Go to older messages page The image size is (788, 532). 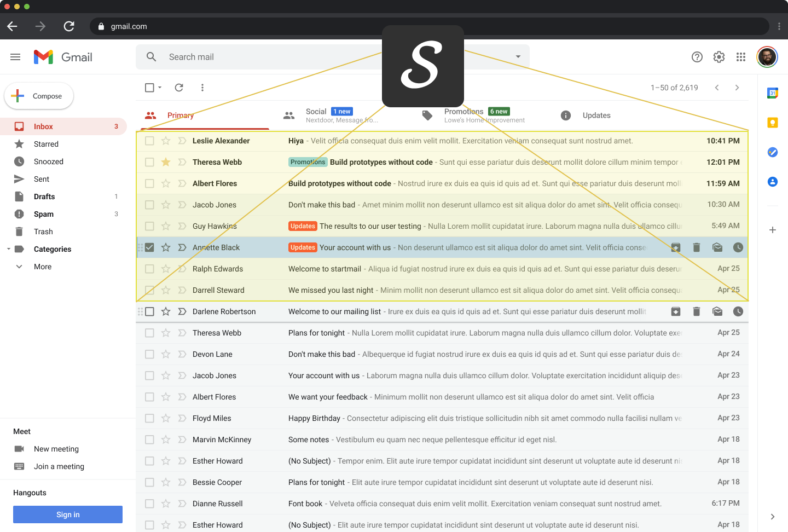pyautogui.click(x=737, y=88)
